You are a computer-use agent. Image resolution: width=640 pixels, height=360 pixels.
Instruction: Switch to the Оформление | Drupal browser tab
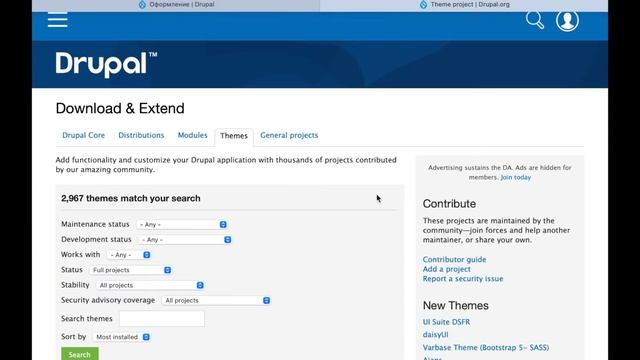click(x=176, y=5)
